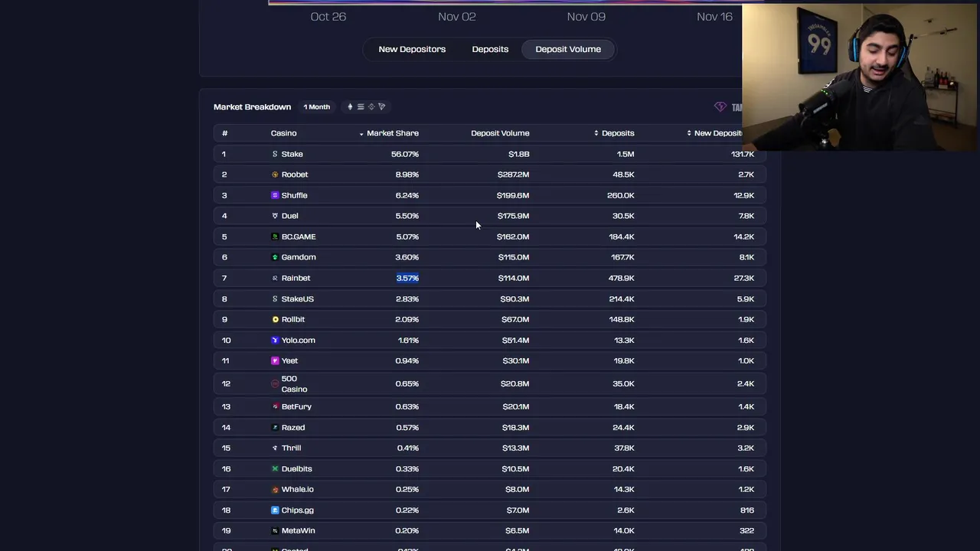Click the Oct 26 chart axis label
This screenshot has width=980, height=551.
328,16
